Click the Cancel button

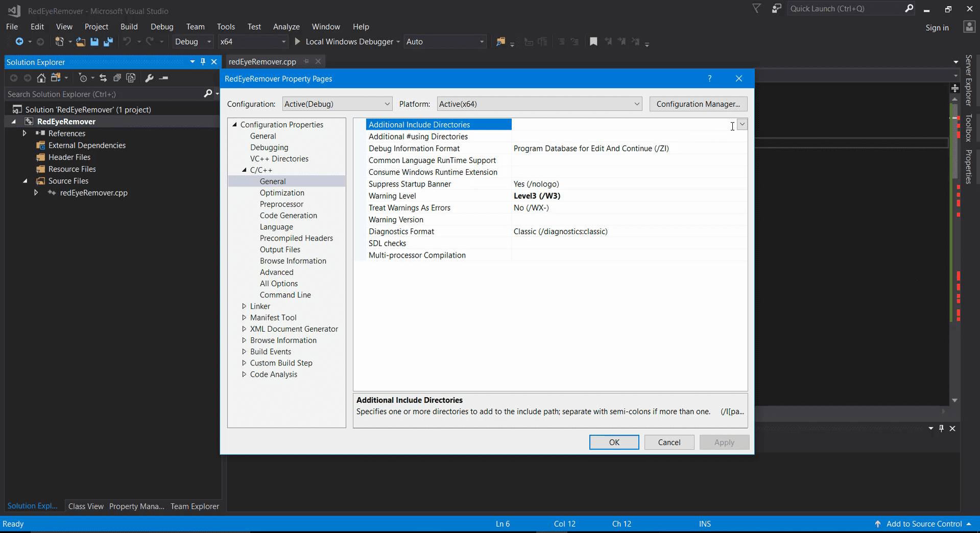[669, 442]
